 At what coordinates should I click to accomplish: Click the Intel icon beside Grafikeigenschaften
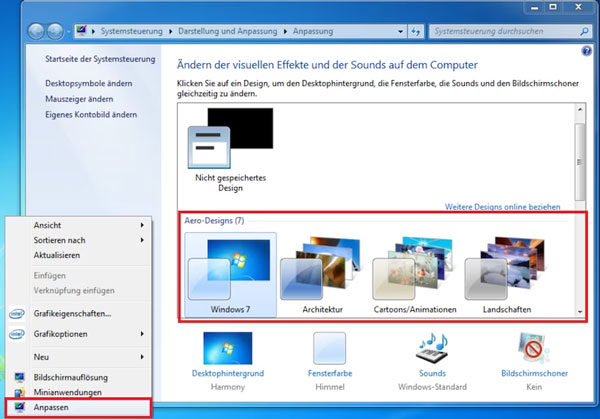pos(17,314)
